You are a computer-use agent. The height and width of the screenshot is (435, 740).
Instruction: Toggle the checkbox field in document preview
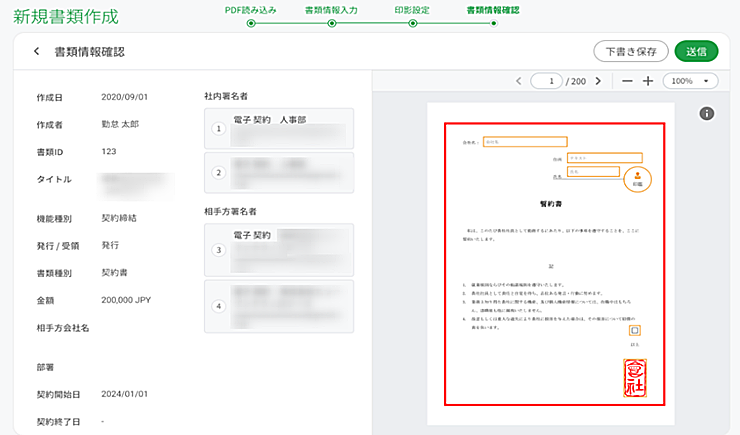pyautogui.click(x=635, y=330)
